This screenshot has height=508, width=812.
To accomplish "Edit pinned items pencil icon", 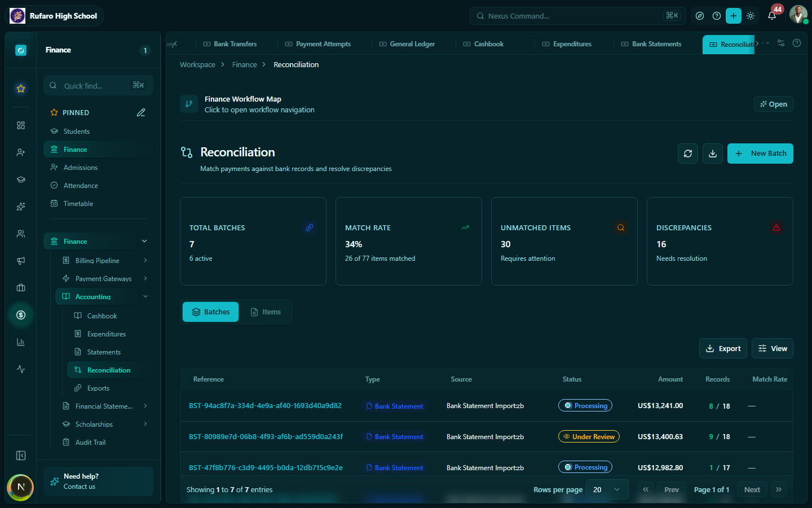I will point(141,112).
